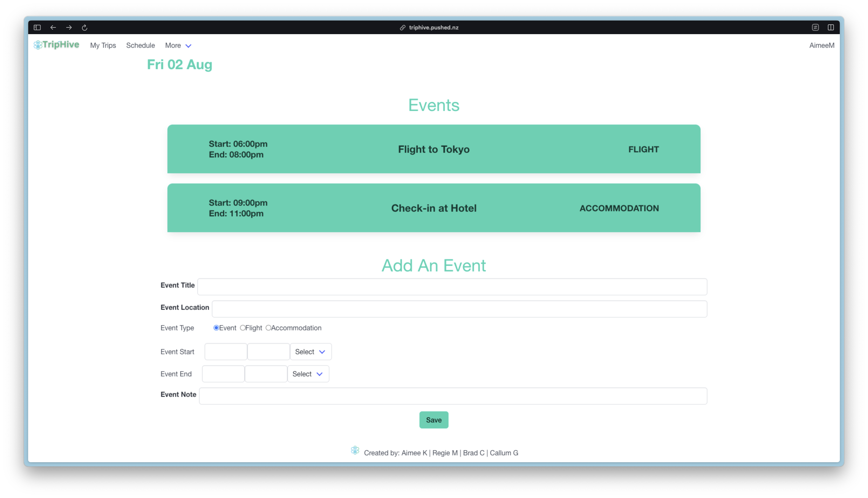
Task: Expand the More navigation dropdown
Action: (x=178, y=45)
